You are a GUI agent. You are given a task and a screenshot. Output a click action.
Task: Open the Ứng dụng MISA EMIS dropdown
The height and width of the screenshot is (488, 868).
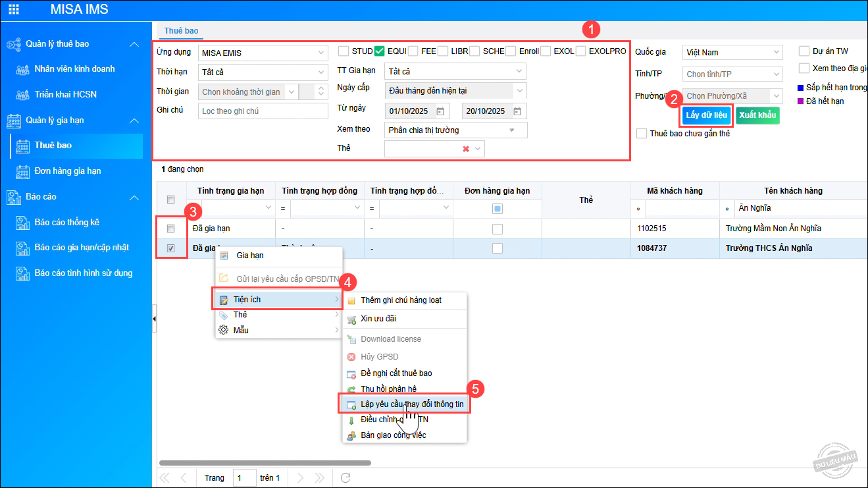tap(321, 53)
